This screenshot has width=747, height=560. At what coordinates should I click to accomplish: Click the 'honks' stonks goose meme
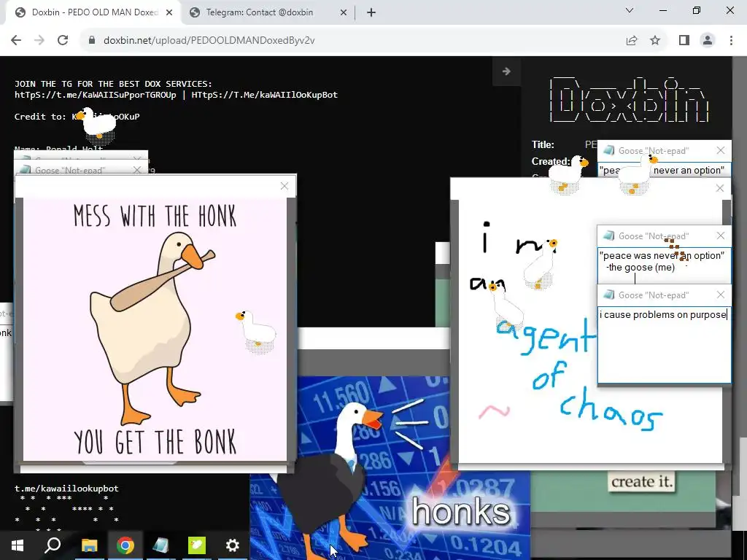click(390, 468)
